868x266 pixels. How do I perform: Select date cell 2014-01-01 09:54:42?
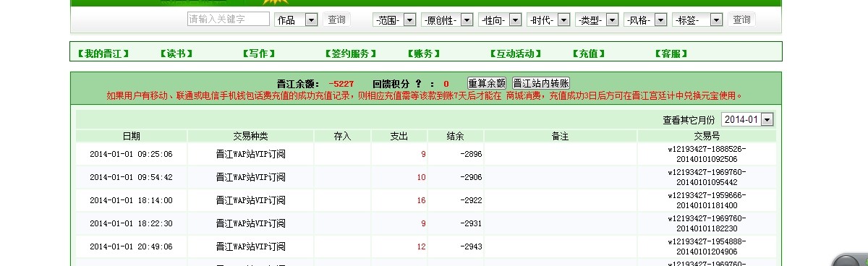click(x=131, y=177)
